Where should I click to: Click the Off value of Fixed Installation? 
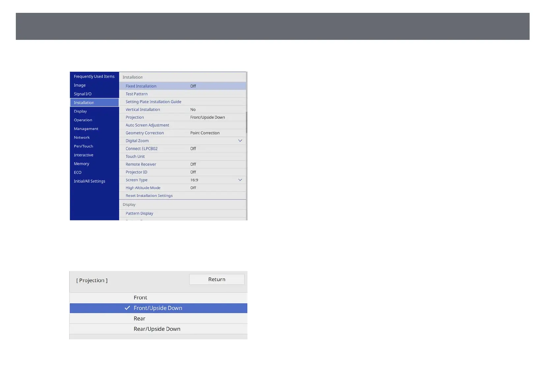tap(193, 86)
